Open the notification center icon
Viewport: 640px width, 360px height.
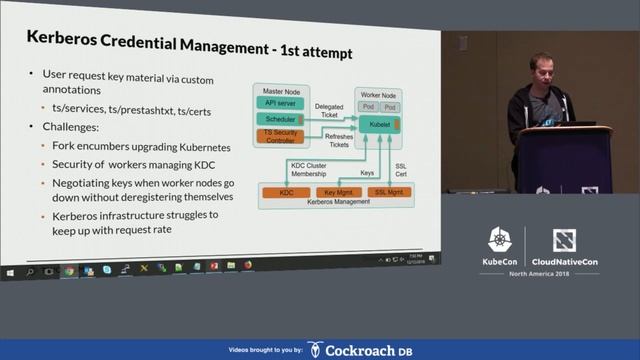pyautogui.click(x=432, y=258)
